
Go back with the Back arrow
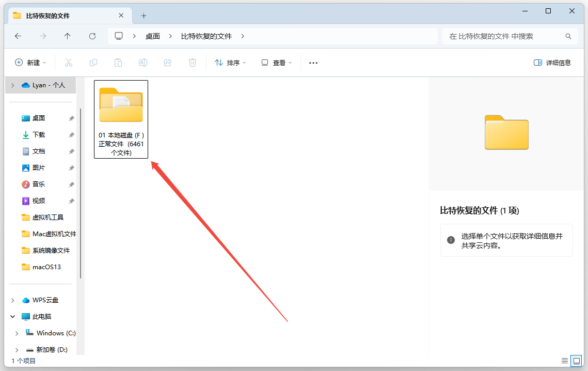pos(18,36)
